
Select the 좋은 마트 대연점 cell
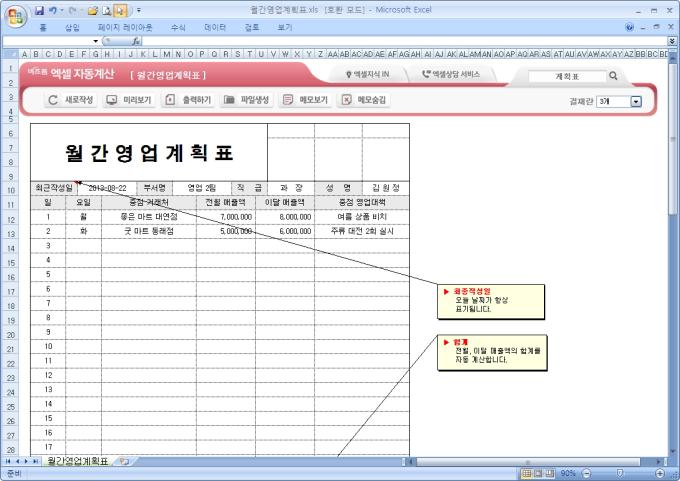(149, 217)
